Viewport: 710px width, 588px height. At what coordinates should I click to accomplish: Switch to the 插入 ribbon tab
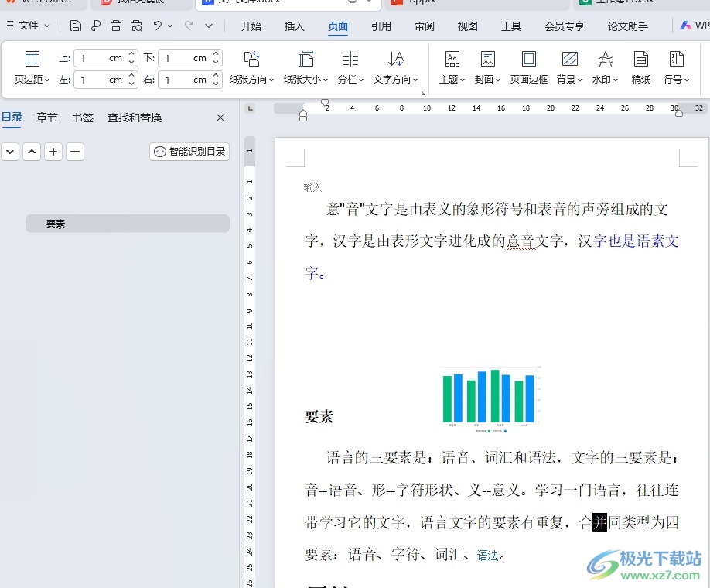[x=295, y=26]
